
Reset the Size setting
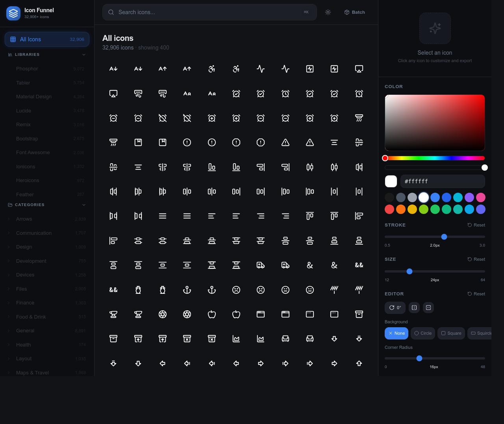tap(476, 259)
